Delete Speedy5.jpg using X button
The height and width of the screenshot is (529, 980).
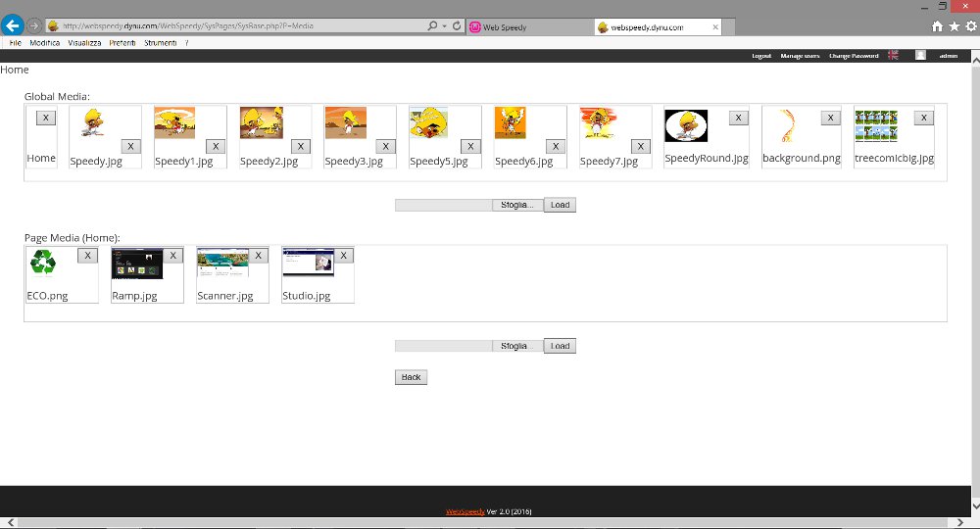pos(470,146)
